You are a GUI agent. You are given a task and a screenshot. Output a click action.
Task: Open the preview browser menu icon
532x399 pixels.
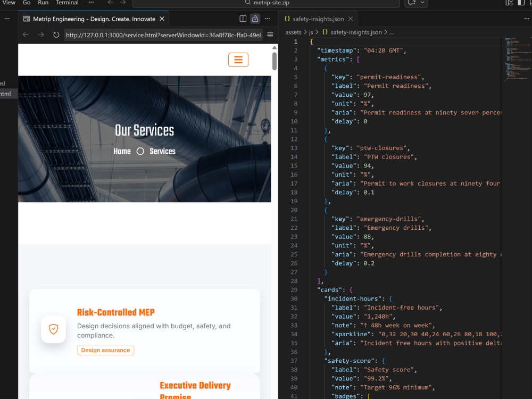pyautogui.click(x=270, y=35)
